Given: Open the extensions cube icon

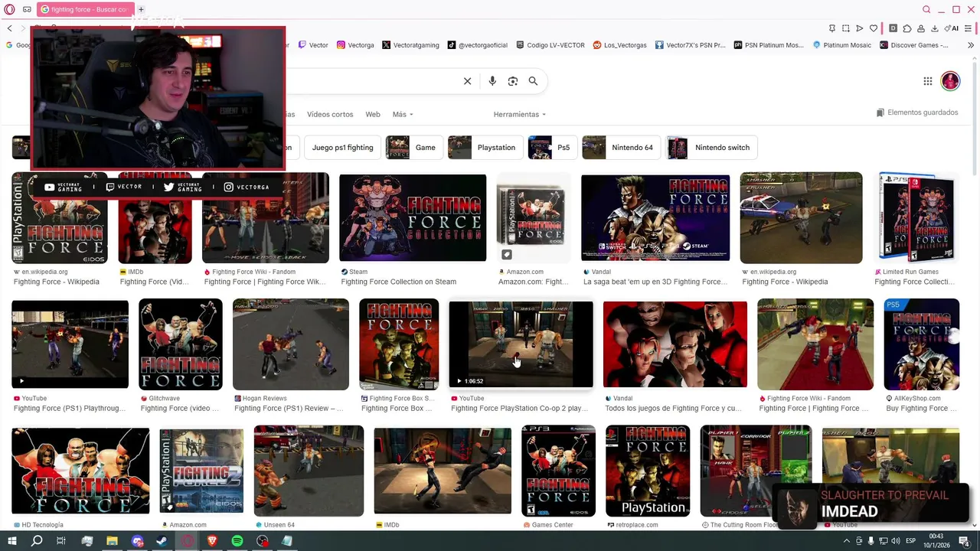Looking at the screenshot, I should point(907,28).
